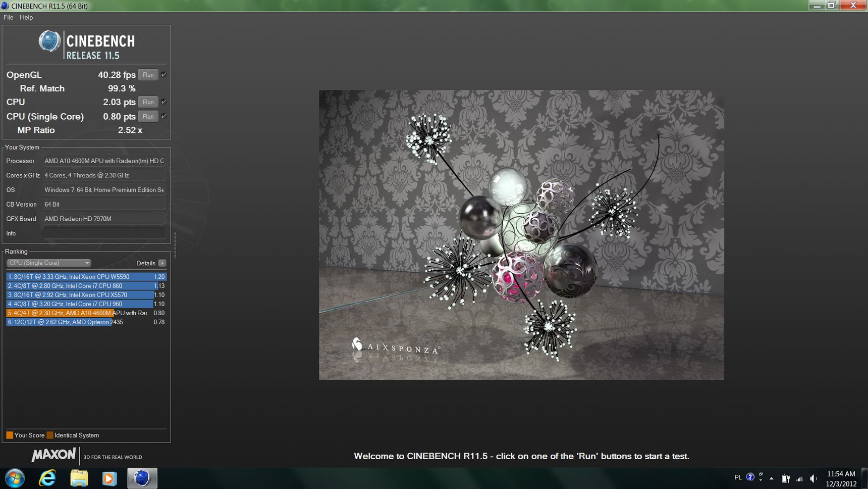
Task: Open the CPU (Single Core) ranking dropdown
Action: (49, 263)
